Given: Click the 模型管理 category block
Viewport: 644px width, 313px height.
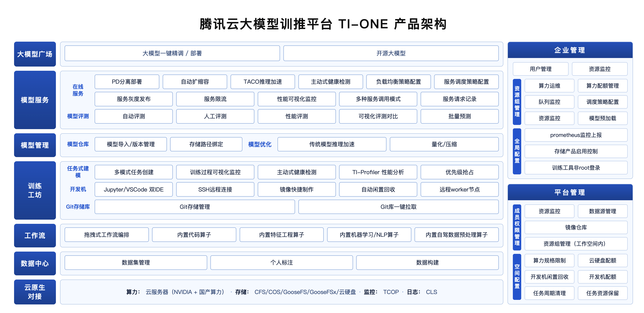Looking at the screenshot, I should point(35,145).
